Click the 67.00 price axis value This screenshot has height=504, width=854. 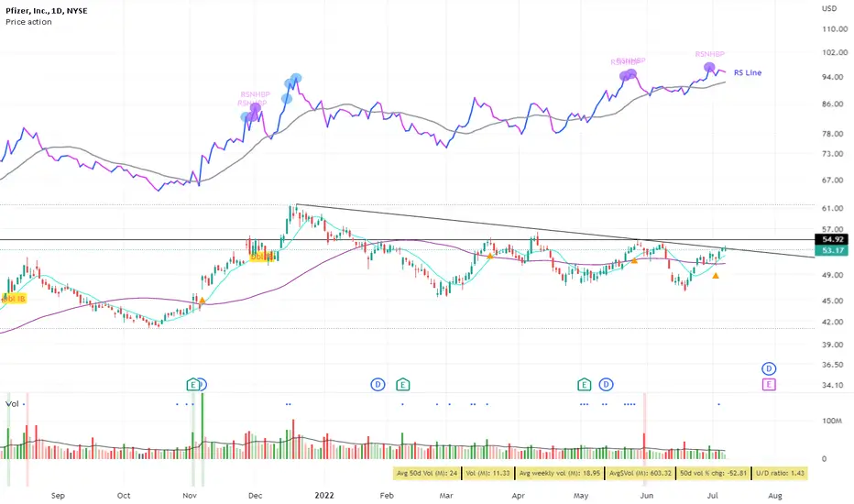[833, 181]
